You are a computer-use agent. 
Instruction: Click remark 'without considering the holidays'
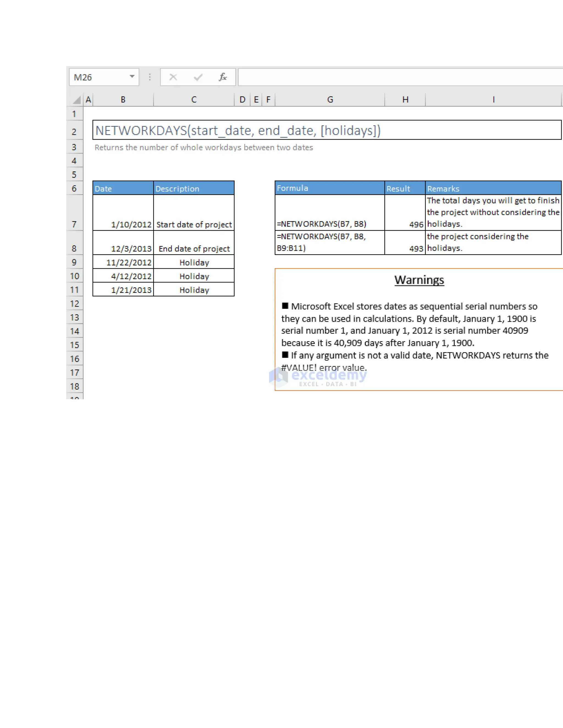494,213
